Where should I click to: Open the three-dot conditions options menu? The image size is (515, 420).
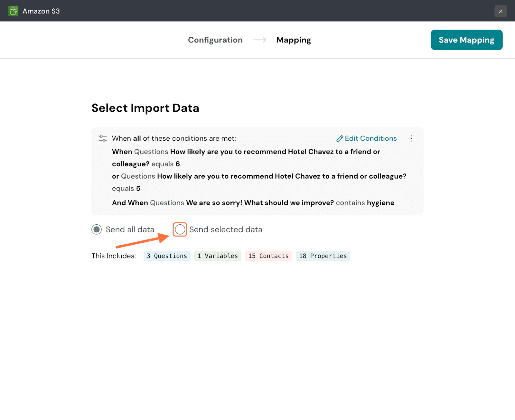[411, 138]
